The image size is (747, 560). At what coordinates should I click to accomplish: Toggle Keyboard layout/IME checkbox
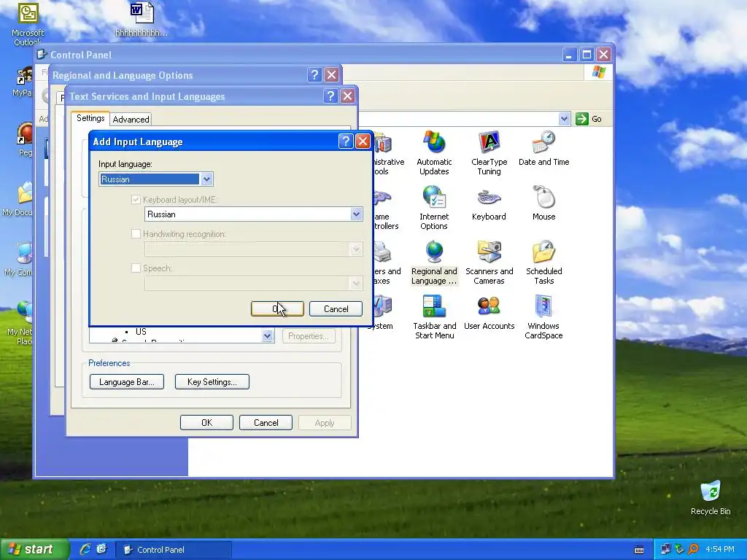pos(136,200)
